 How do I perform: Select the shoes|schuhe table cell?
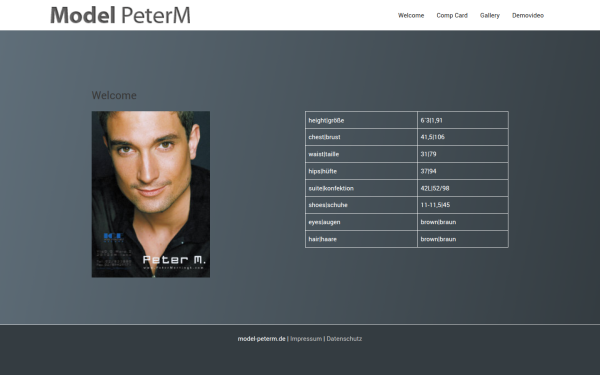(361, 205)
